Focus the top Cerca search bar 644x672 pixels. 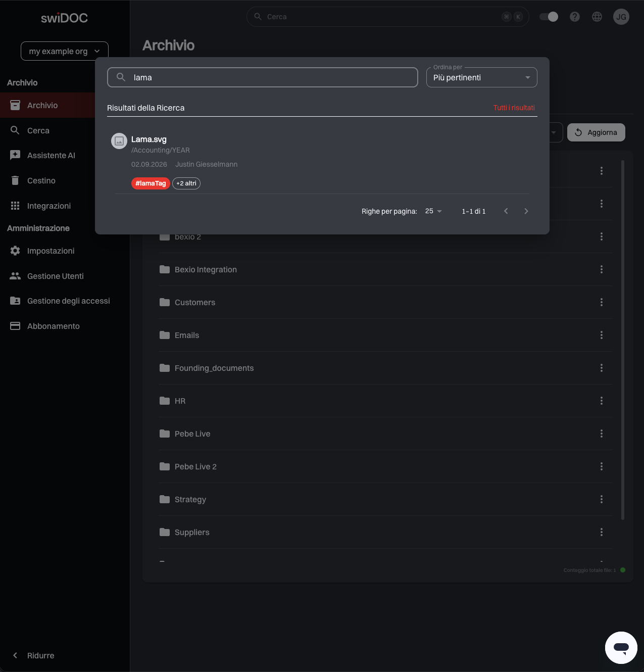[388, 17]
